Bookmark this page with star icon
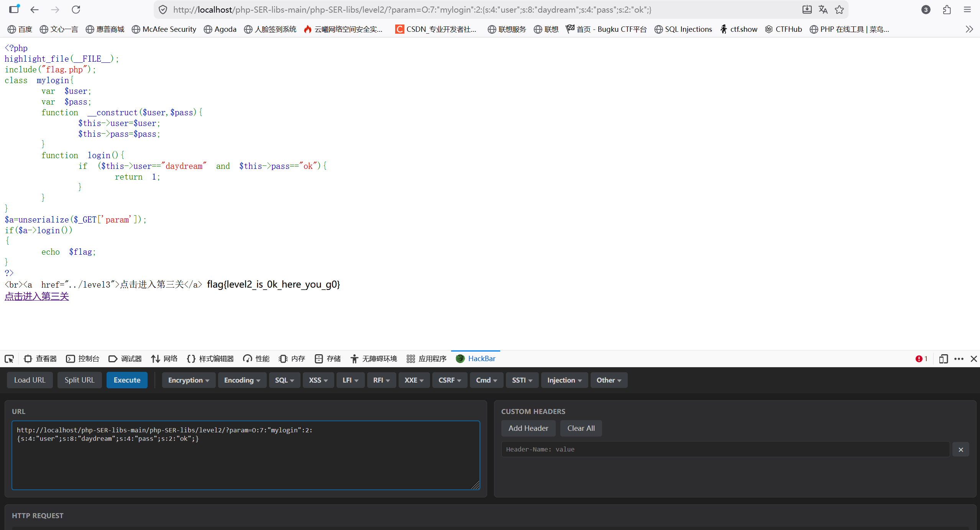 839,10
